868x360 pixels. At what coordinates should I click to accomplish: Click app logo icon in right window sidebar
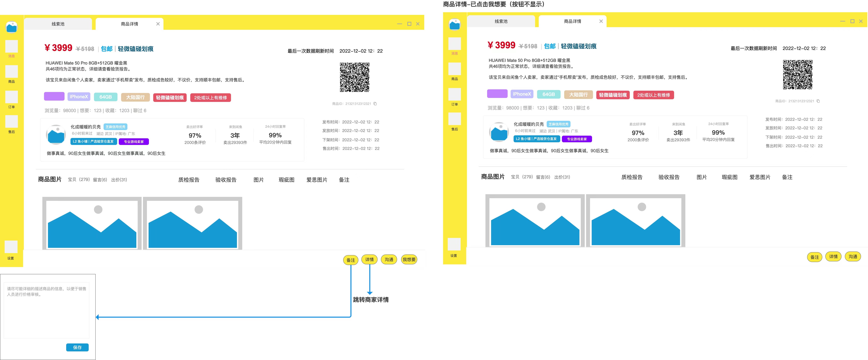(455, 24)
